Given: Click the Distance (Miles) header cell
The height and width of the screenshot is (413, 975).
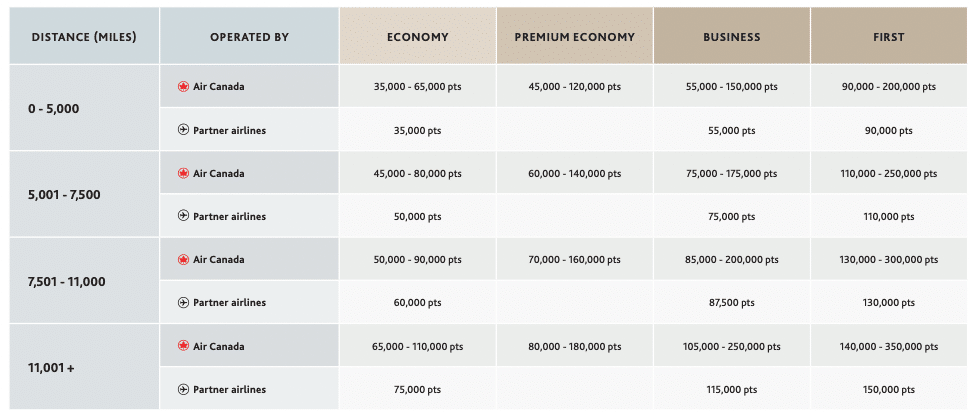Looking at the screenshot, I should (x=84, y=37).
